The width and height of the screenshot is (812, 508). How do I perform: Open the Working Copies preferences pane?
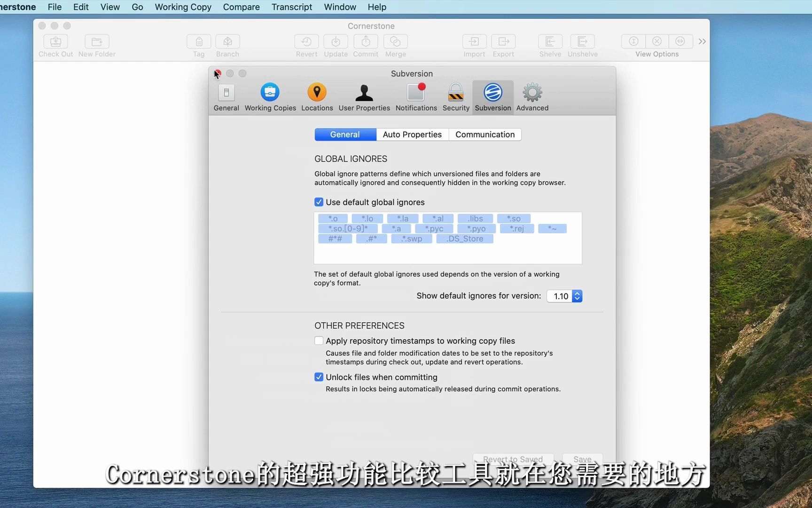pos(270,97)
